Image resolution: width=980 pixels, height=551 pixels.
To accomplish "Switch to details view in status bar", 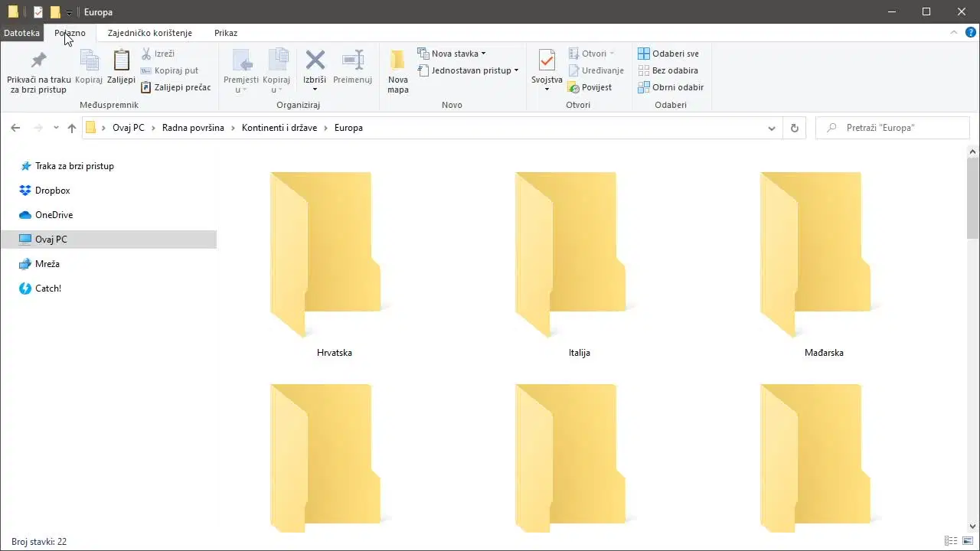I will pos(950,541).
